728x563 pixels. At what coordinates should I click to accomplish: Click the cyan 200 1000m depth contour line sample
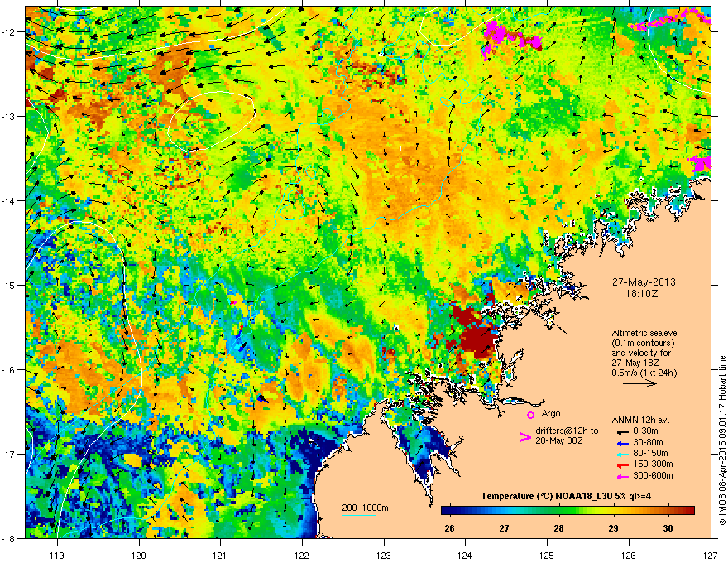[x=358, y=515]
